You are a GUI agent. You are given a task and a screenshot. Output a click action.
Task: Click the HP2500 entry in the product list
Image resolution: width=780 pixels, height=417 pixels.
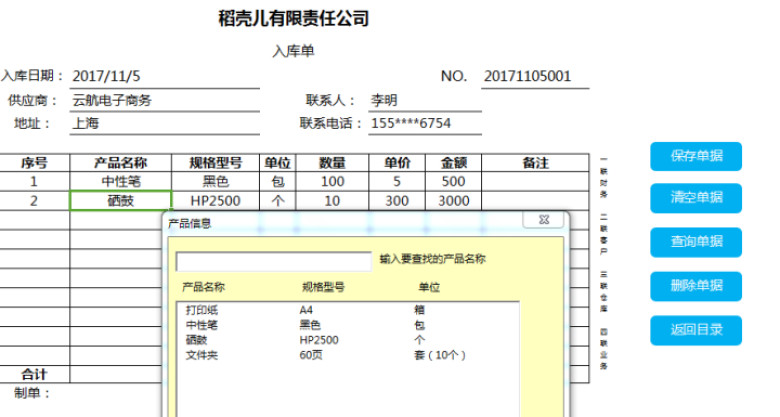click(319, 340)
